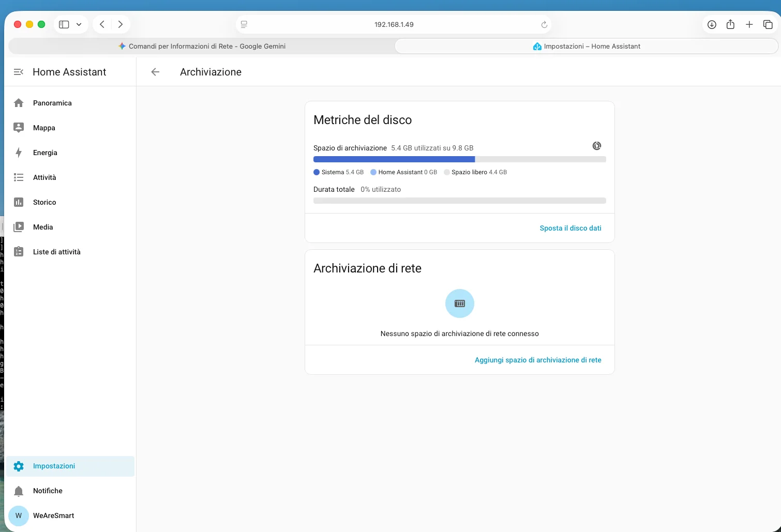The width and height of the screenshot is (781, 532).
Task: Click the disk lifetime info icon
Action: click(x=597, y=146)
